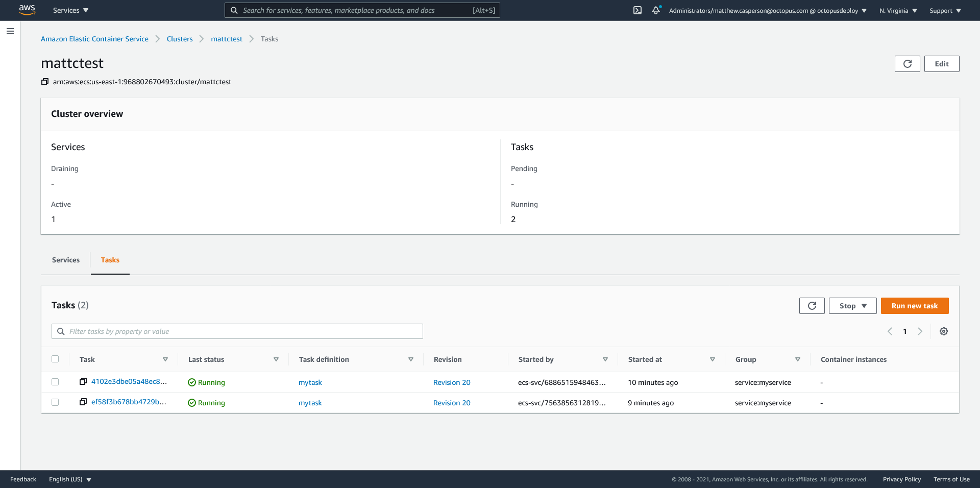Select the Tasks tab

110,260
